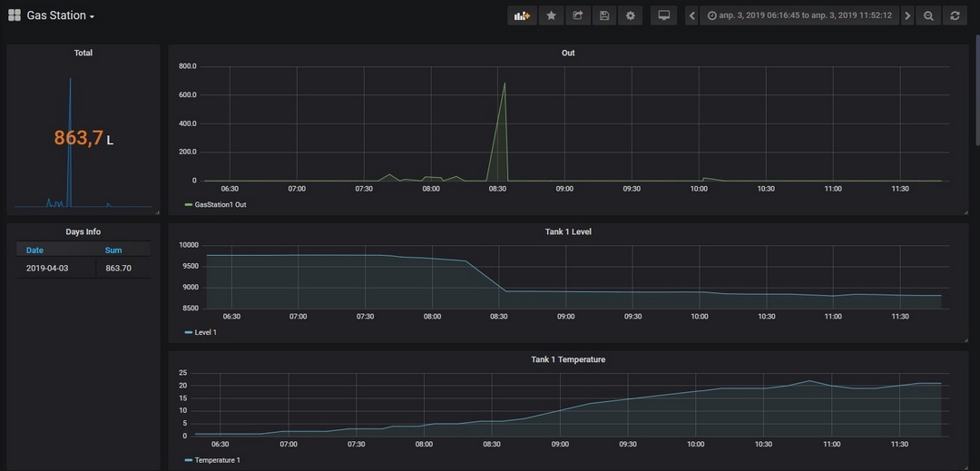The width and height of the screenshot is (980, 471).
Task: Open color picker for GasStation1 Out line
Action: tap(189, 204)
